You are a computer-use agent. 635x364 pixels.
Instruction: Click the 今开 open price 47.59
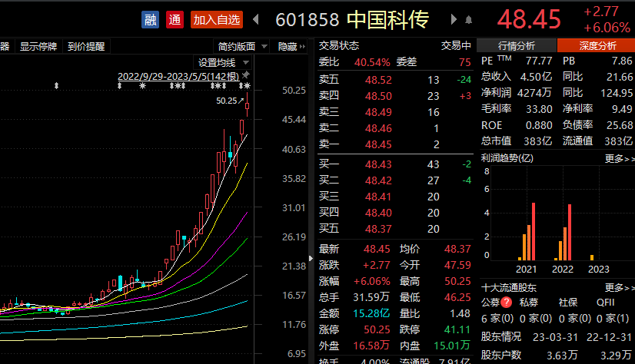tap(457, 265)
